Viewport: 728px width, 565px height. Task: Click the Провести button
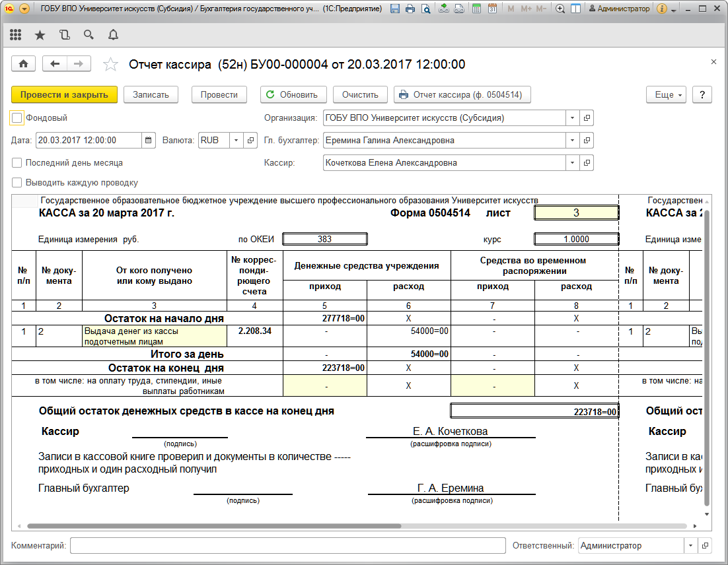pos(219,94)
